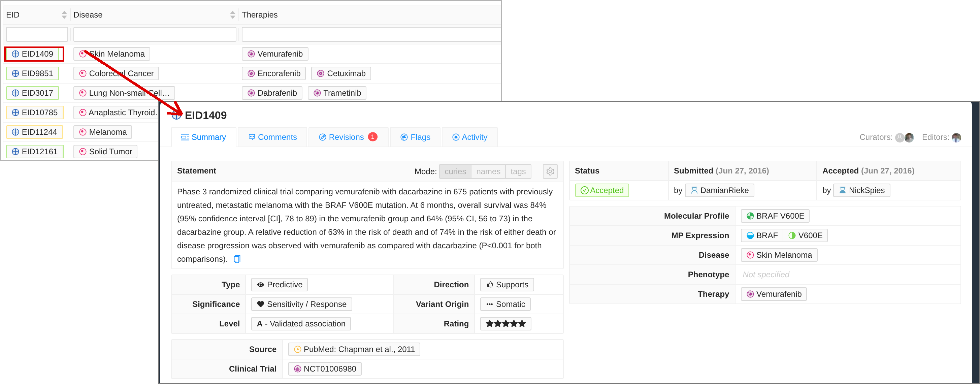This screenshot has height=384, width=980.
Task: Select the tags display mode
Action: point(518,171)
